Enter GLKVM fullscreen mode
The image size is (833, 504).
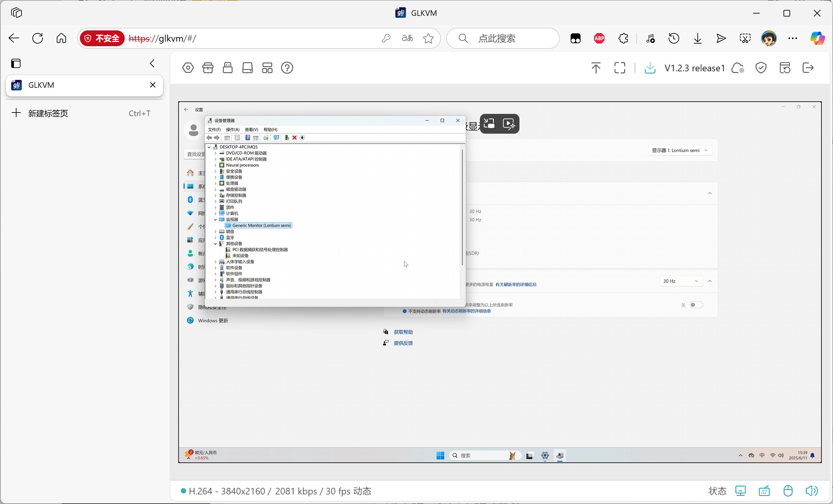pos(619,68)
